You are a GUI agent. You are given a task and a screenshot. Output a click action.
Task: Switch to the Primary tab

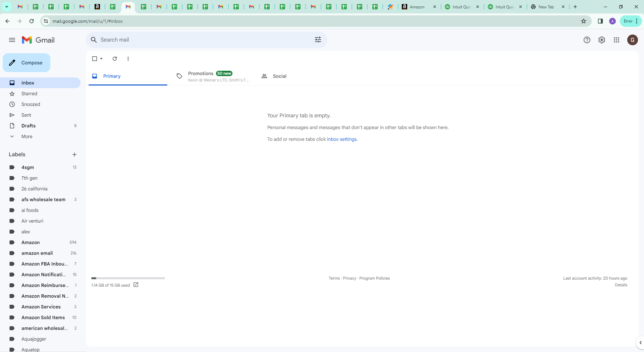pos(128,76)
